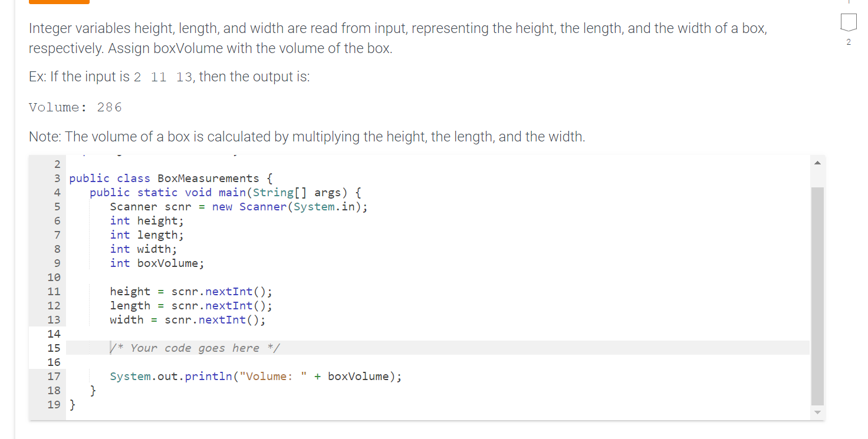Click the scroll-up arrow of the code editor
The width and height of the screenshot is (868, 439).
(x=817, y=163)
